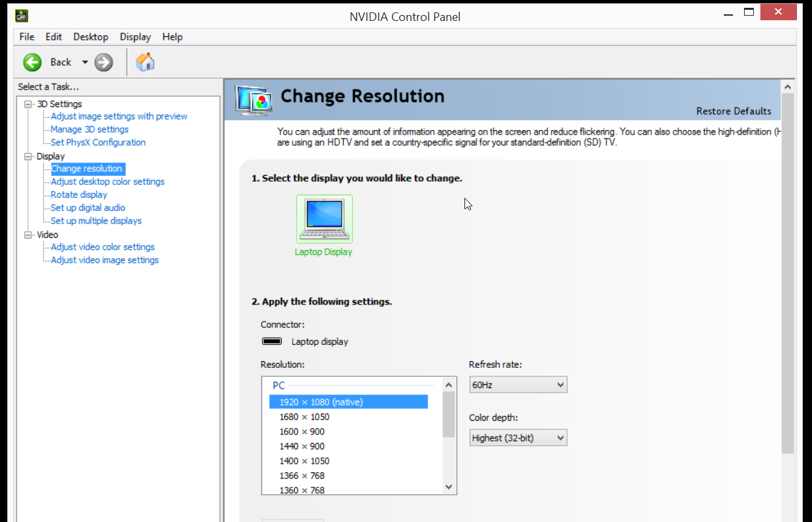The width and height of the screenshot is (812, 522).
Task: Click the resolution list scrollbar thumb
Action: click(448, 414)
